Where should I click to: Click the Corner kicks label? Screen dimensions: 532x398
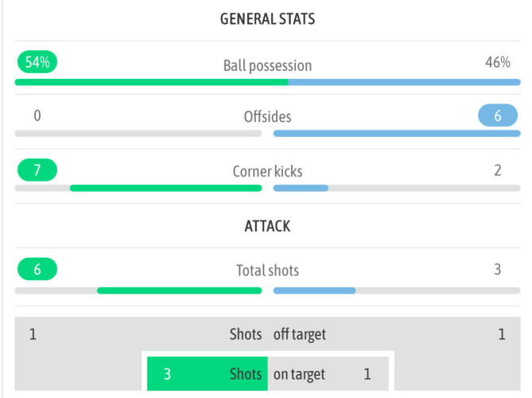[x=267, y=171]
